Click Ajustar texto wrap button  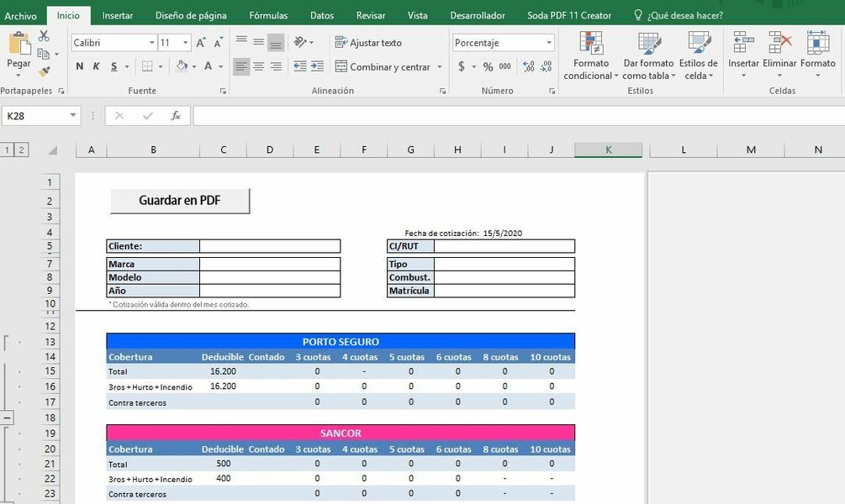[x=368, y=43]
